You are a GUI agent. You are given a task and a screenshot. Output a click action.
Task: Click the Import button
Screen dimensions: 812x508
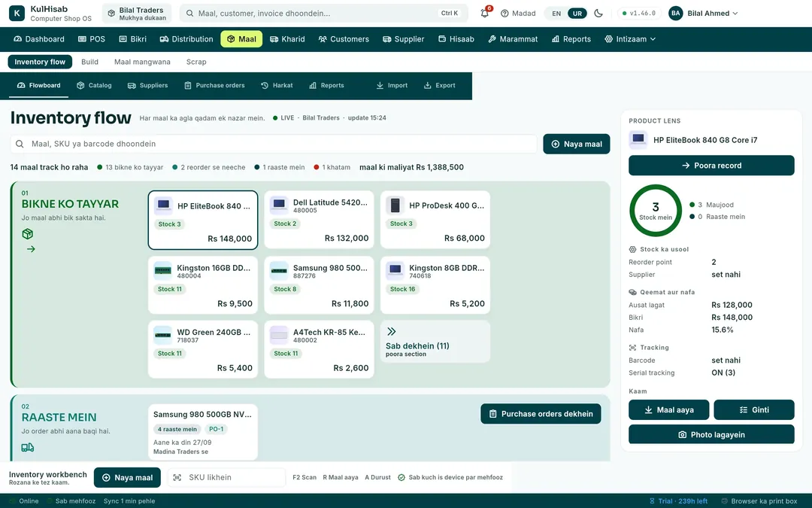392,86
